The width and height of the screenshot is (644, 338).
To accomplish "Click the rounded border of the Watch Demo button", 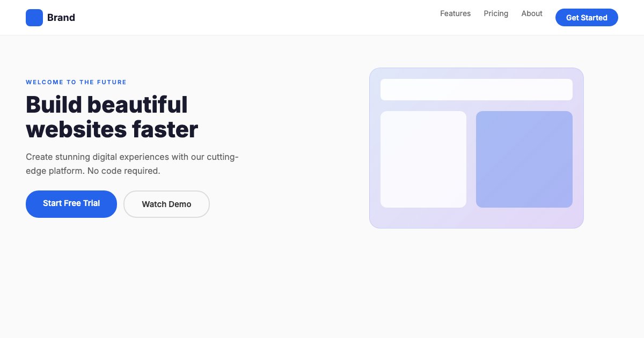I will pyautogui.click(x=166, y=192).
